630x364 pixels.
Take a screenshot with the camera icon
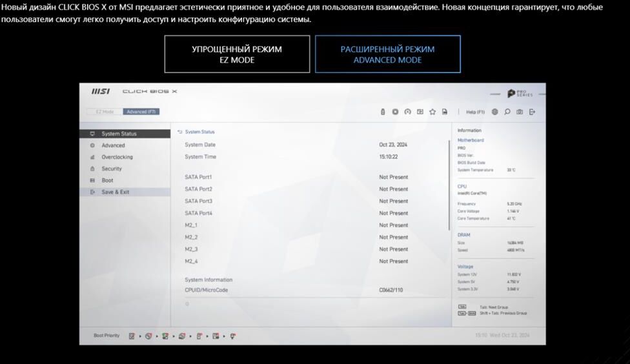click(x=520, y=112)
